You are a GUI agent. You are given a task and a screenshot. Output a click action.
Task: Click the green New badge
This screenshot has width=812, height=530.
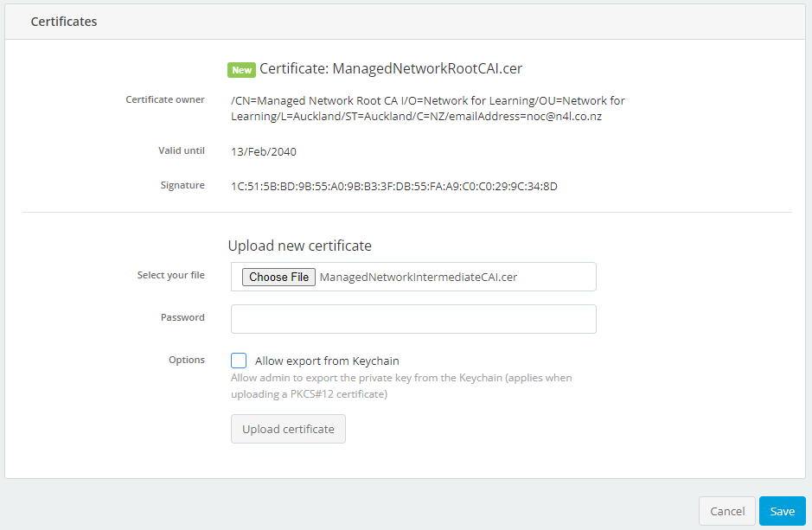240,69
